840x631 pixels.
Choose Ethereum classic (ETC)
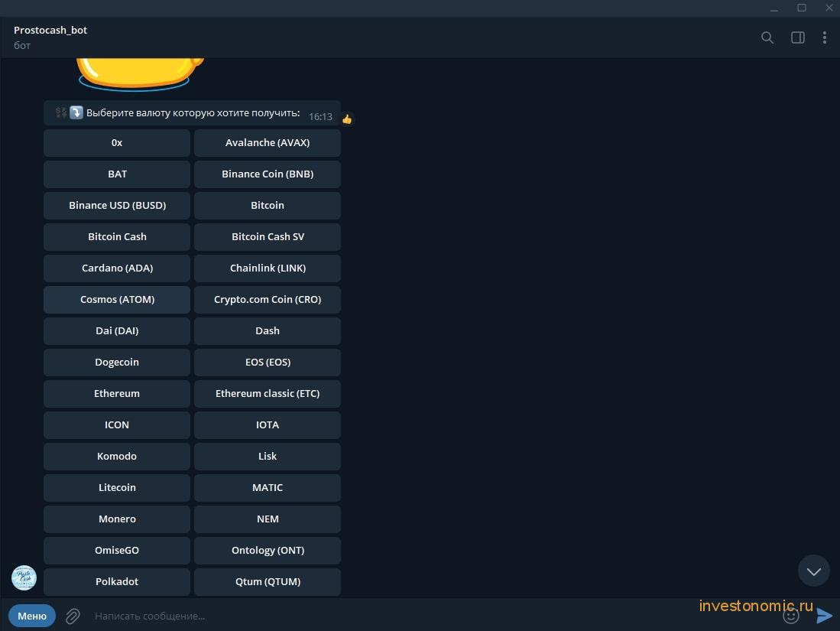point(268,393)
